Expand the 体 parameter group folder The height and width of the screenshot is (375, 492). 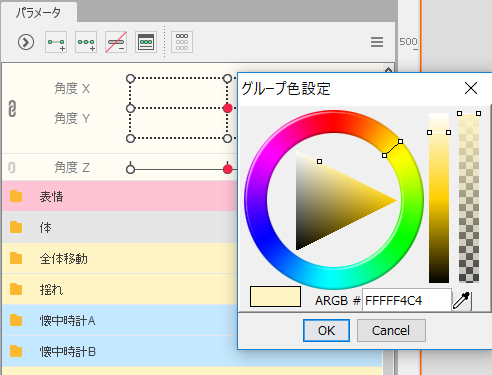[x=16, y=227]
